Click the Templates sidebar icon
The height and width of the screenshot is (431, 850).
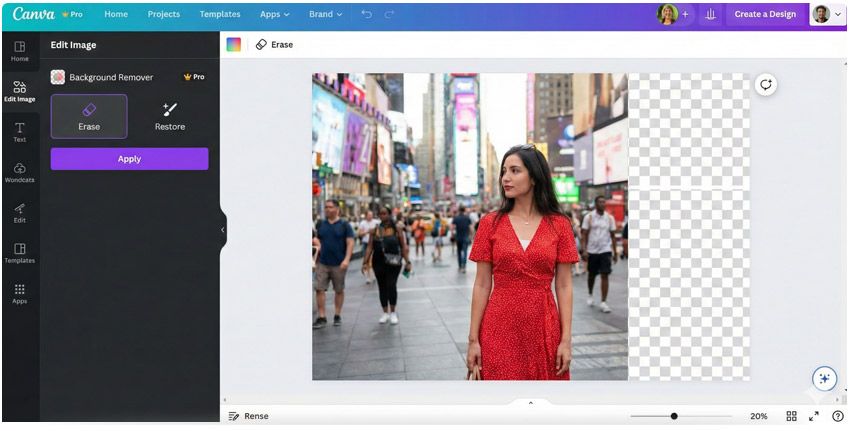pos(19,252)
